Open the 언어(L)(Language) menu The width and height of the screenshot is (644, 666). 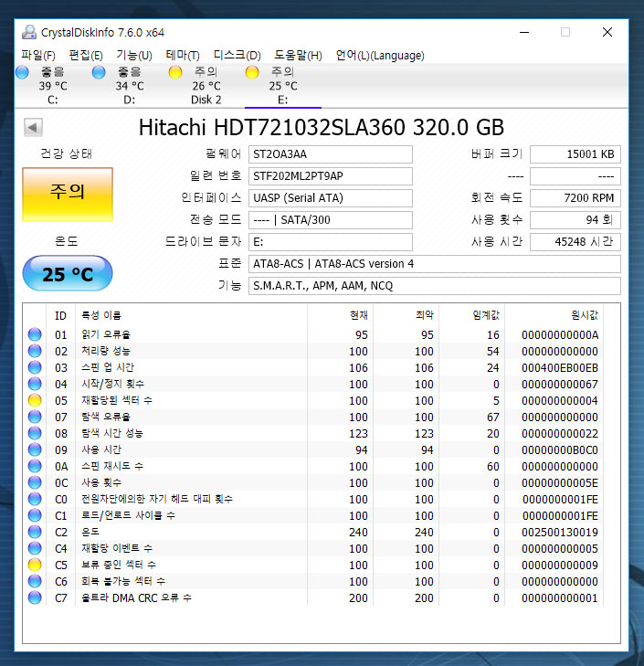point(380,55)
